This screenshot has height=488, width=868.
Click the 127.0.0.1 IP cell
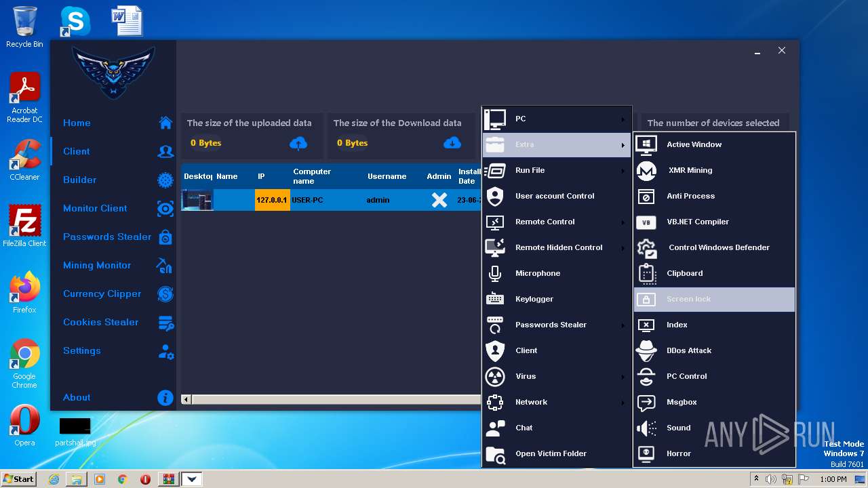(272, 200)
